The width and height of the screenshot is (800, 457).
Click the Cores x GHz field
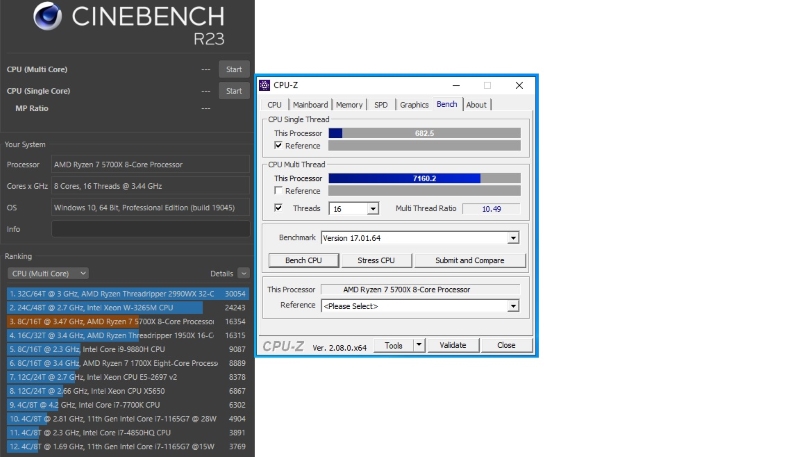click(x=151, y=186)
